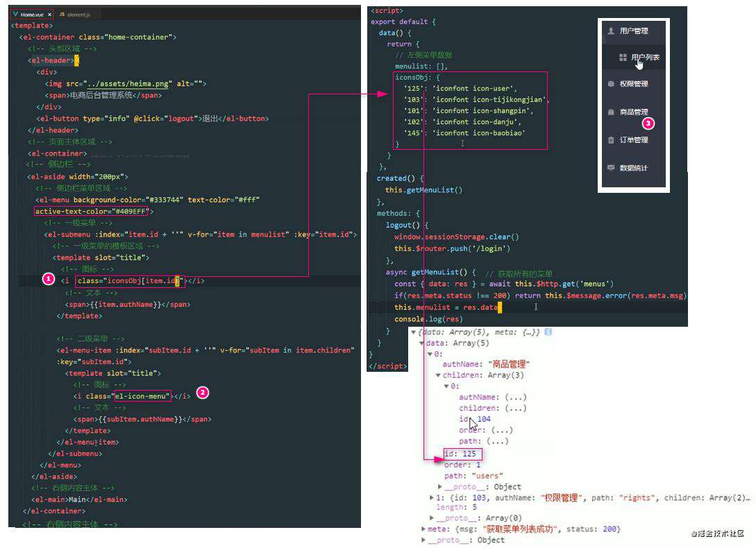Click the '101': 'iconfont icon-shangpin' line
The height and width of the screenshot is (548, 756).
(x=469, y=110)
